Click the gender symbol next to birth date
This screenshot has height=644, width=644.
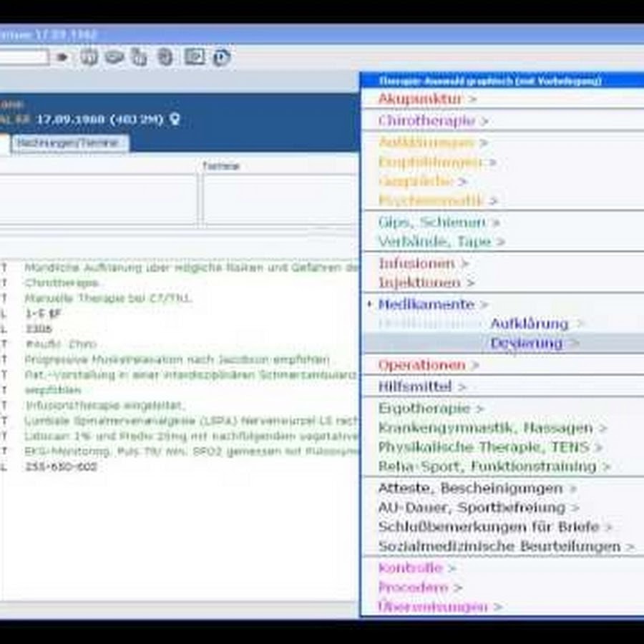click(174, 119)
